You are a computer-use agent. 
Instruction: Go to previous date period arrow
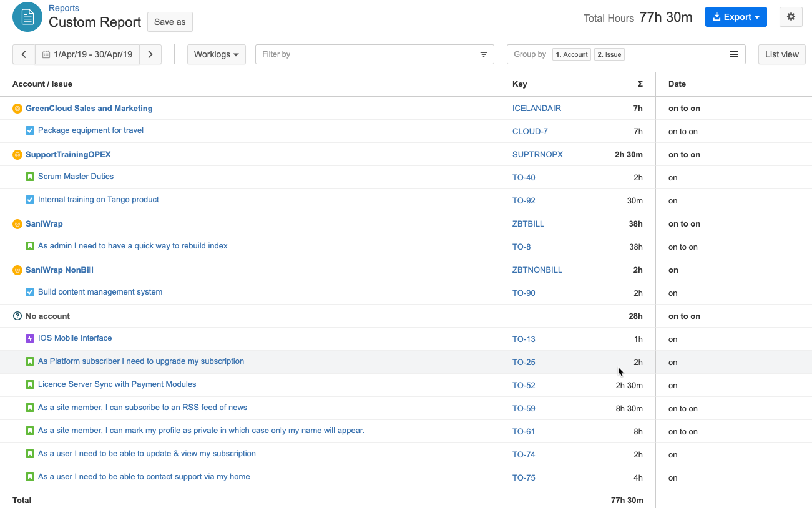click(x=24, y=54)
